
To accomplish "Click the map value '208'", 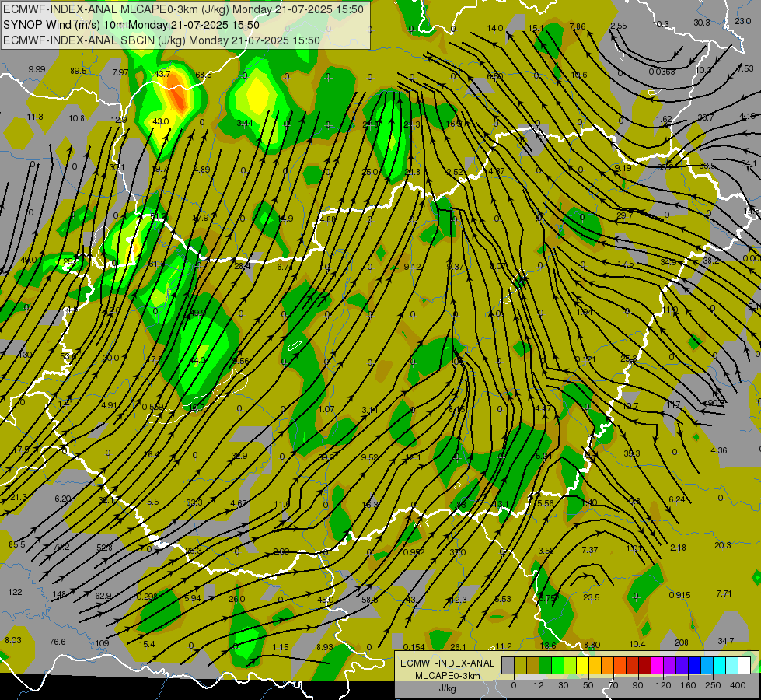I will pyautogui.click(x=682, y=642).
